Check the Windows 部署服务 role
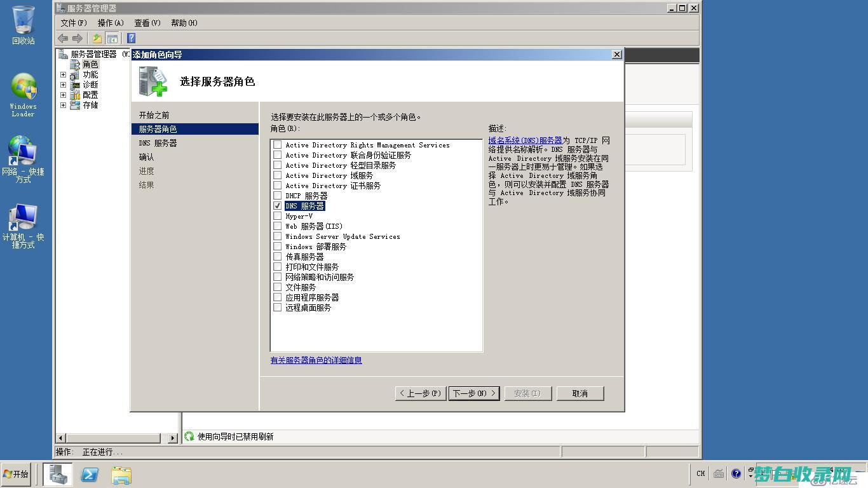Screen dimensions: 868x488 click(x=277, y=247)
